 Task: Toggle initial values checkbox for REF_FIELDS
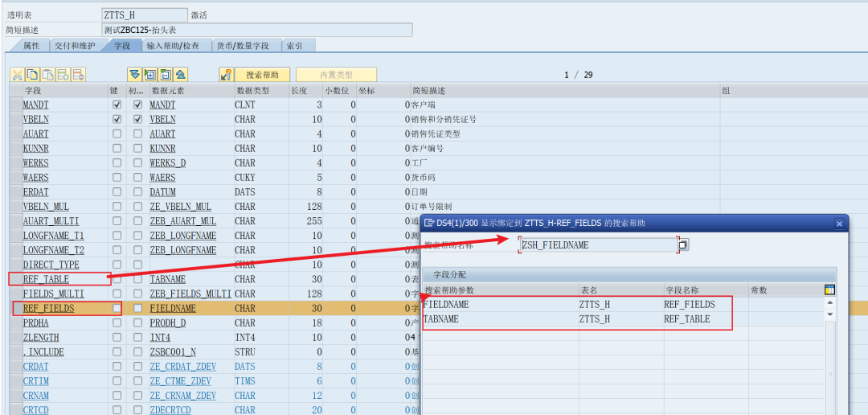click(138, 308)
